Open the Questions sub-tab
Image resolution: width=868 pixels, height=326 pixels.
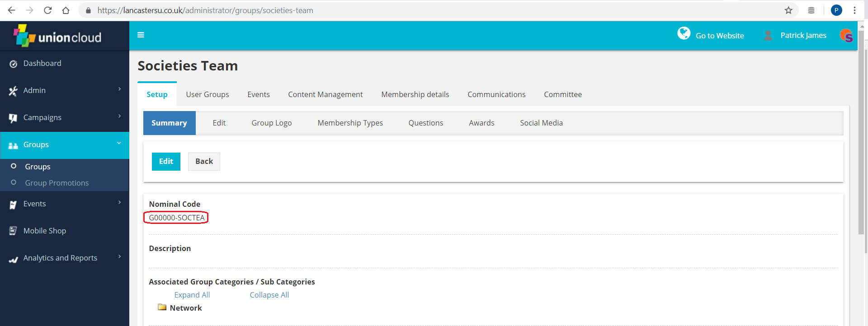(x=426, y=123)
